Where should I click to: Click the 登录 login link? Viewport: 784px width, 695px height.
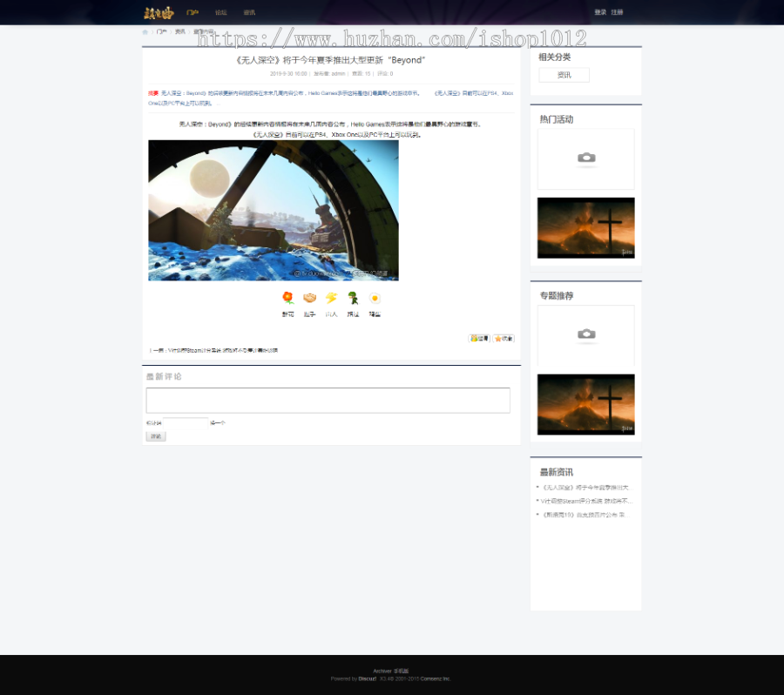coord(600,12)
